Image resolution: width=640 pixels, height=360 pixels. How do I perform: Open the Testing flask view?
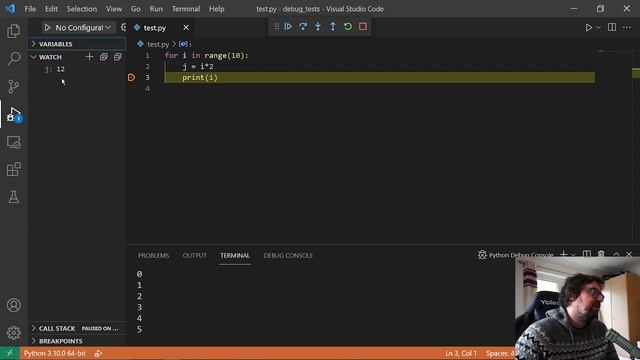pyautogui.click(x=13, y=197)
